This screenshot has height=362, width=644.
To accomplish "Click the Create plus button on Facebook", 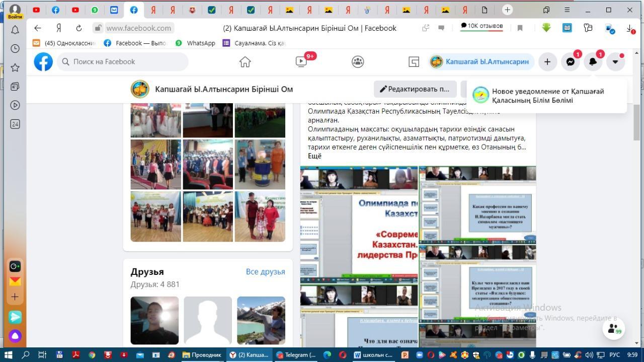I will click(547, 61).
